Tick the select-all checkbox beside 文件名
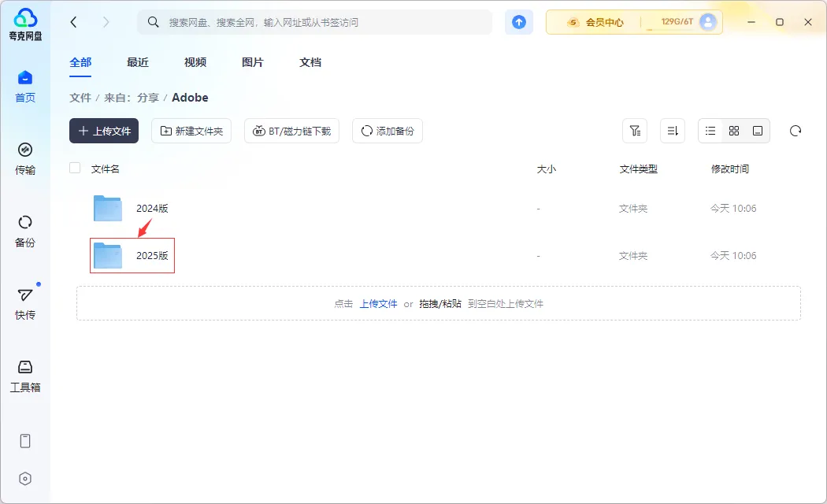This screenshot has height=504, width=827. tap(75, 169)
